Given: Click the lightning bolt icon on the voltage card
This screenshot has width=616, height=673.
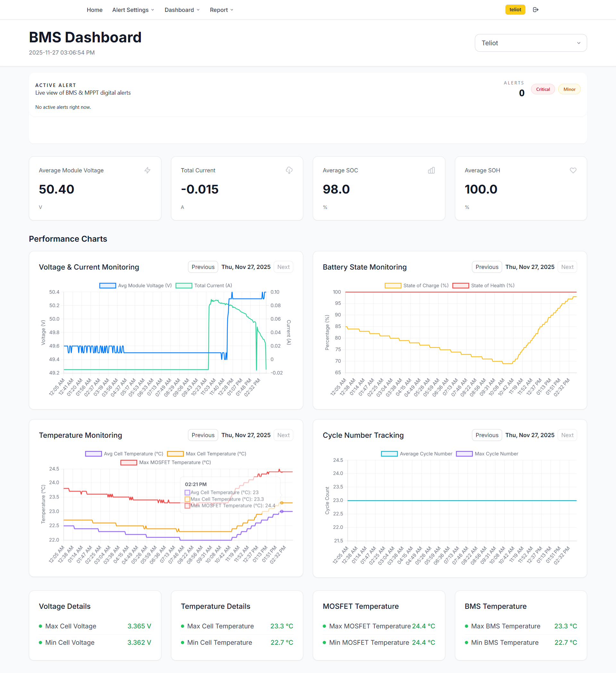Looking at the screenshot, I should pyautogui.click(x=147, y=170).
